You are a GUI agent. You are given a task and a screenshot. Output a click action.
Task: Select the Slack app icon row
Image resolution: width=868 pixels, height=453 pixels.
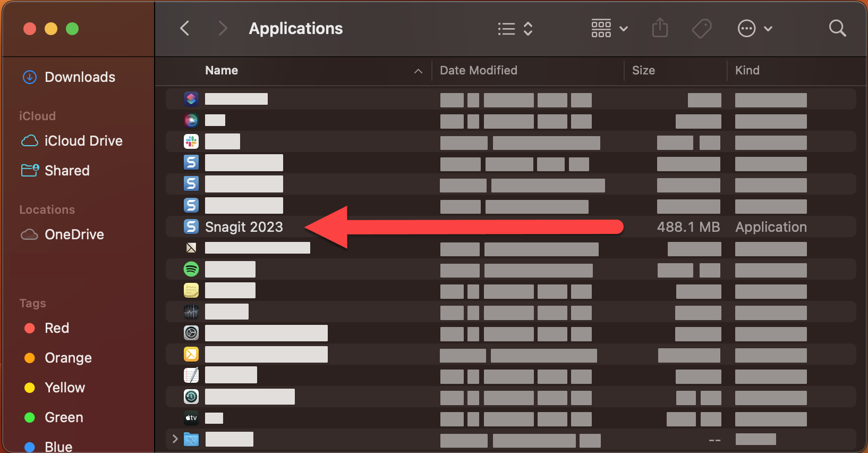pyautogui.click(x=191, y=141)
